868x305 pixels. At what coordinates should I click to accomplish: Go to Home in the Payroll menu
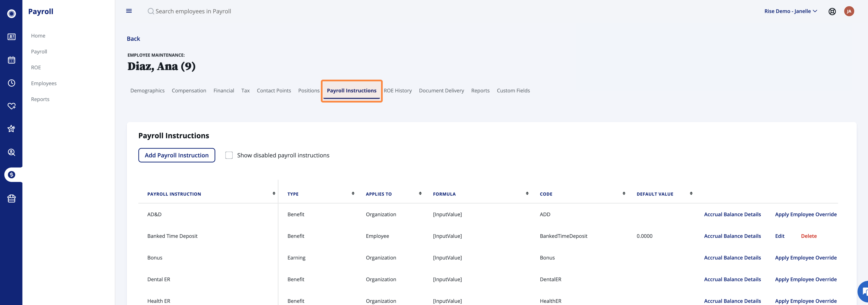point(38,36)
